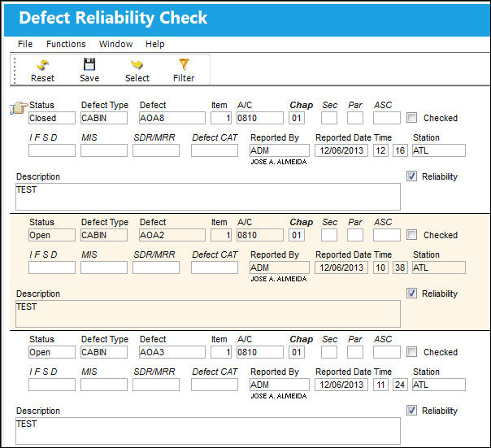Tick Checked box for defect AOA8

click(411, 118)
